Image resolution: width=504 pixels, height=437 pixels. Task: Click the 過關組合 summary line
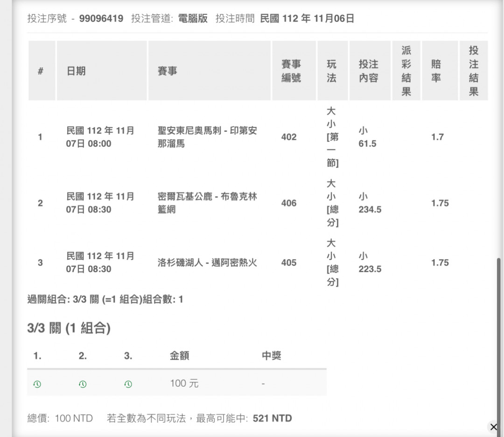105,299
